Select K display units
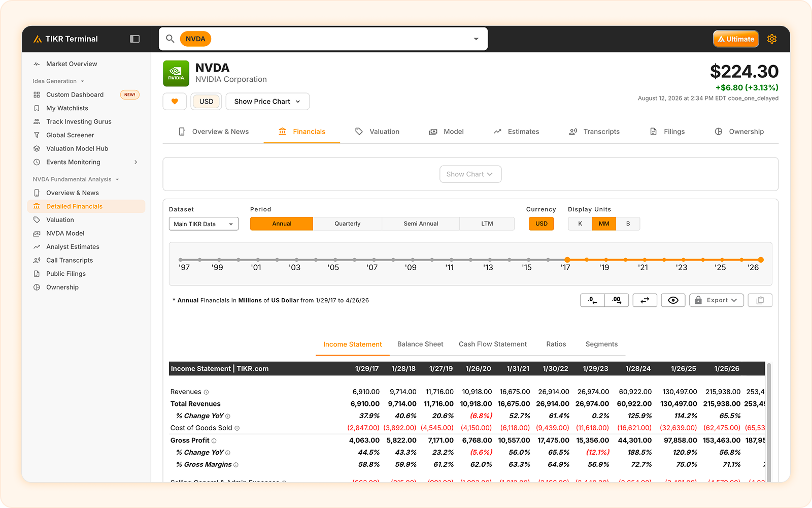This screenshot has width=812, height=508. tap(580, 224)
